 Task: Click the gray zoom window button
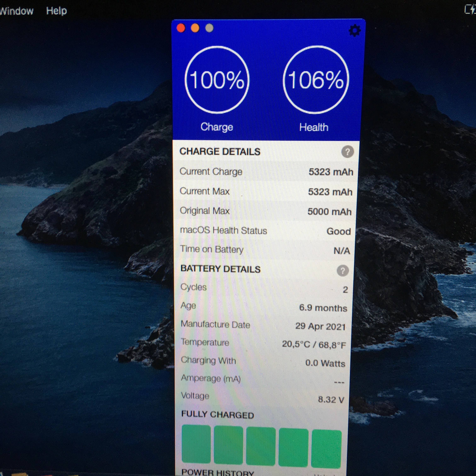pyautogui.click(x=209, y=28)
